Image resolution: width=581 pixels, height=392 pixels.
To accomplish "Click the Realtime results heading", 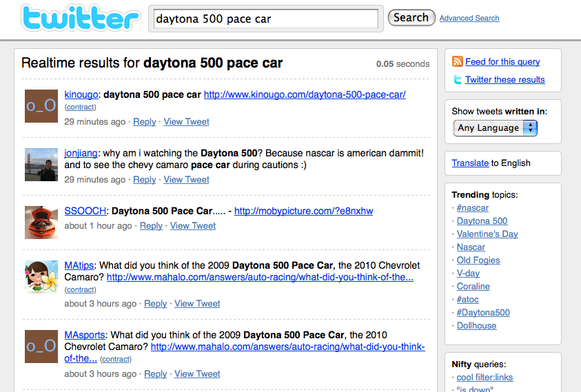I will pyautogui.click(x=152, y=63).
